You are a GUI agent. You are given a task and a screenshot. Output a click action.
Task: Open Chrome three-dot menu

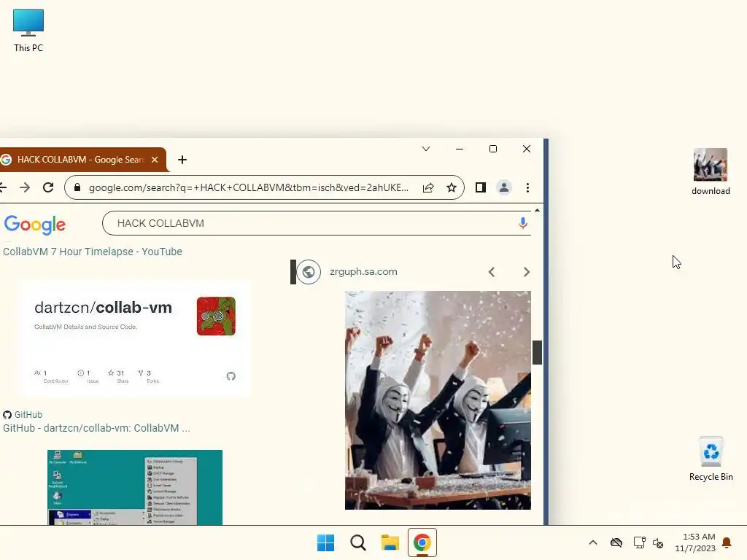tap(527, 187)
